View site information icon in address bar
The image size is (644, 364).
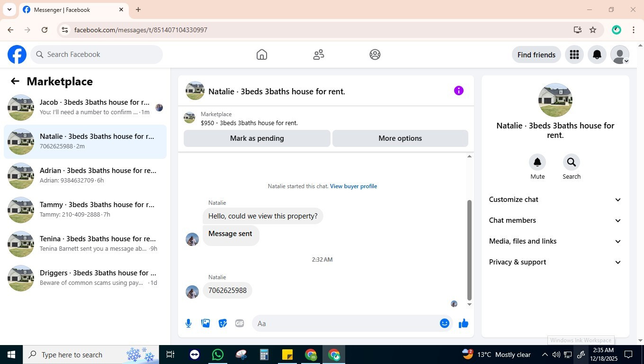click(65, 30)
